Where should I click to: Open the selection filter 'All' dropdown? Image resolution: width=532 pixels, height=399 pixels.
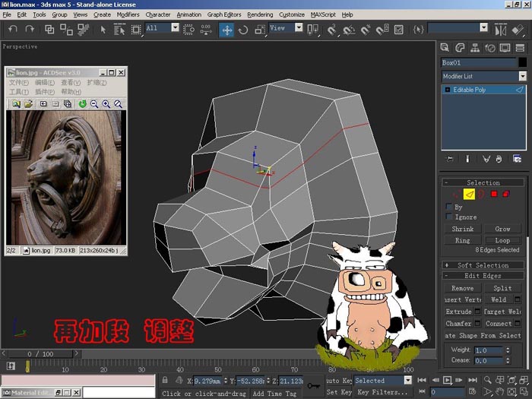175,27
